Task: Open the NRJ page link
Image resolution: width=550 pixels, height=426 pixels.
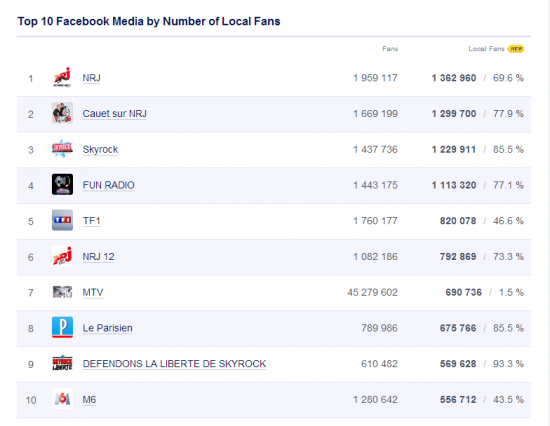Action: click(x=92, y=78)
